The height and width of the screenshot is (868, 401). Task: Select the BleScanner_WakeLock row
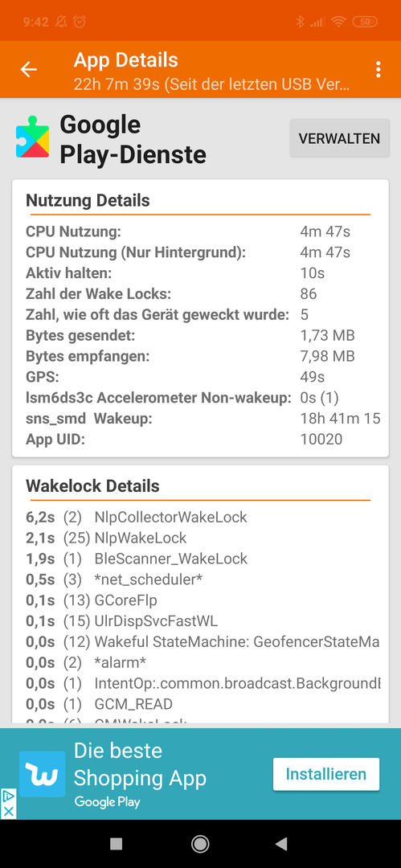(201, 559)
